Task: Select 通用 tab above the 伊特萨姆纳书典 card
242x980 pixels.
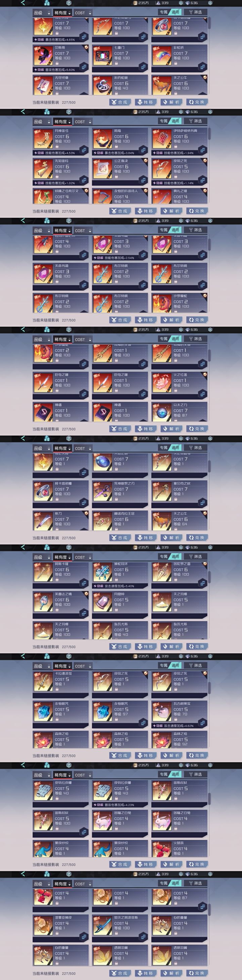Action: point(175,121)
